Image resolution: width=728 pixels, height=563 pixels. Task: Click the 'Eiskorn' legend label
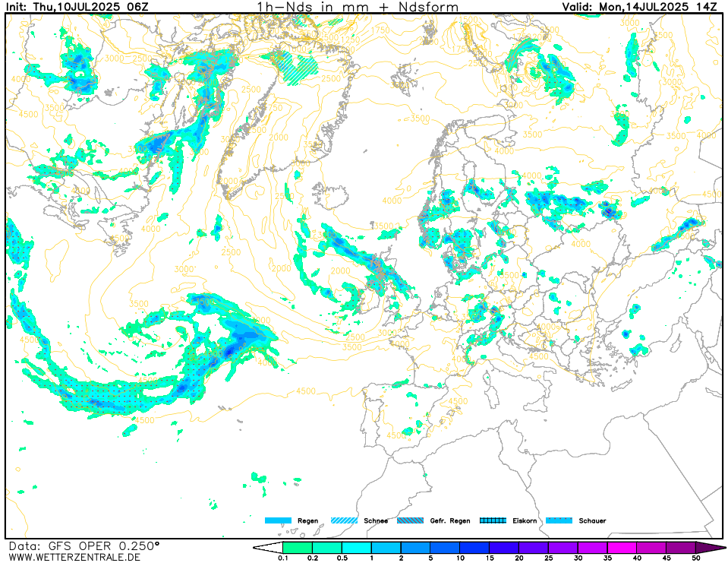click(x=525, y=520)
